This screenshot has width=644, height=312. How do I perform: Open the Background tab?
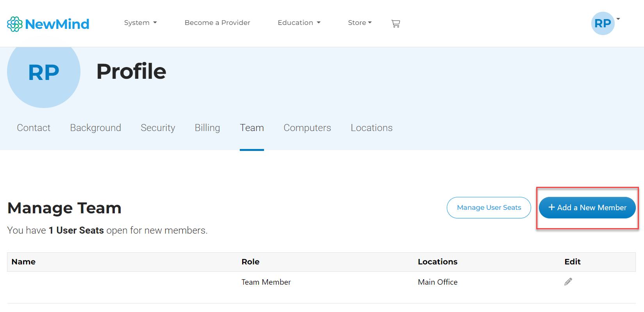pos(96,128)
